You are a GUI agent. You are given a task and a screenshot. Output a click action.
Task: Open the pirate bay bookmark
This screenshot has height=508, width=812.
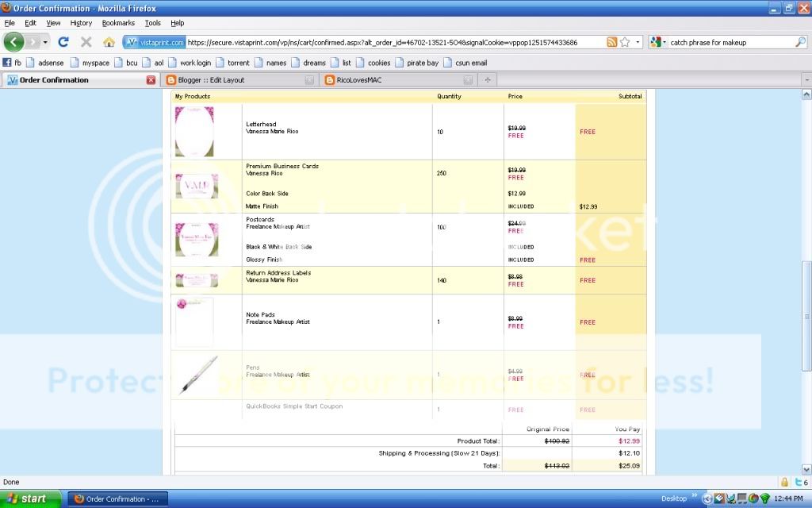pos(417,63)
